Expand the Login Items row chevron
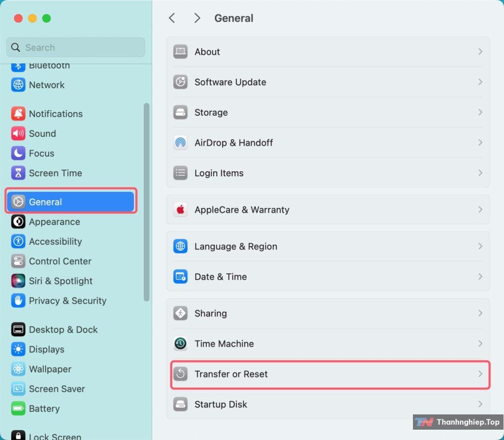The width and height of the screenshot is (504, 440). pyautogui.click(x=480, y=173)
